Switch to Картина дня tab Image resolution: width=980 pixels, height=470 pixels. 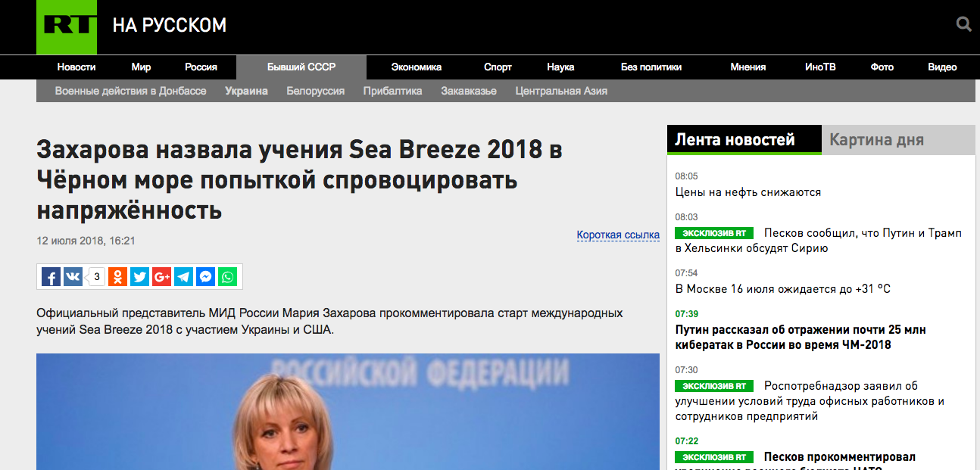tap(898, 140)
